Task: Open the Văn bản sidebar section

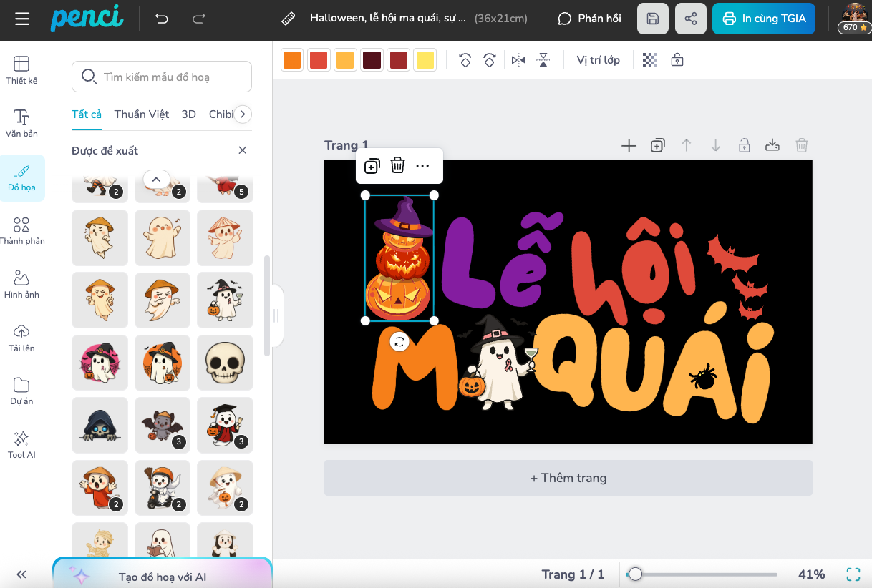Action: pos(21,123)
